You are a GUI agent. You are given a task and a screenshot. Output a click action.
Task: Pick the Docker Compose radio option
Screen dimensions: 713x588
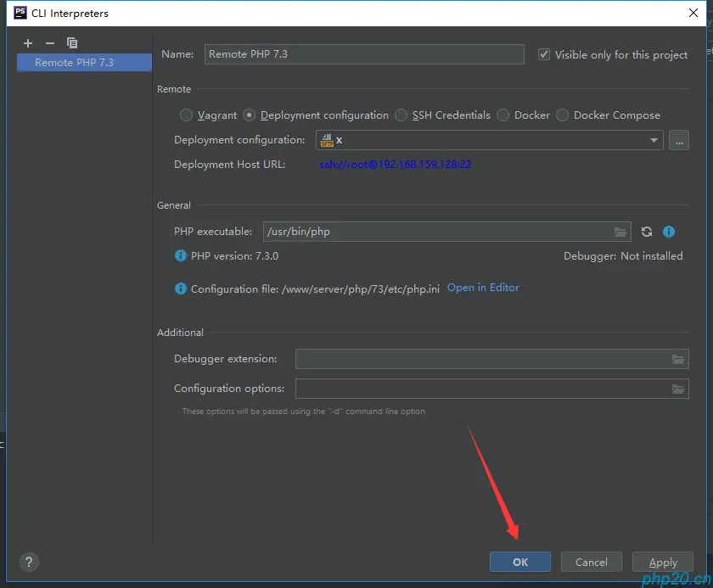[x=562, y=115]
